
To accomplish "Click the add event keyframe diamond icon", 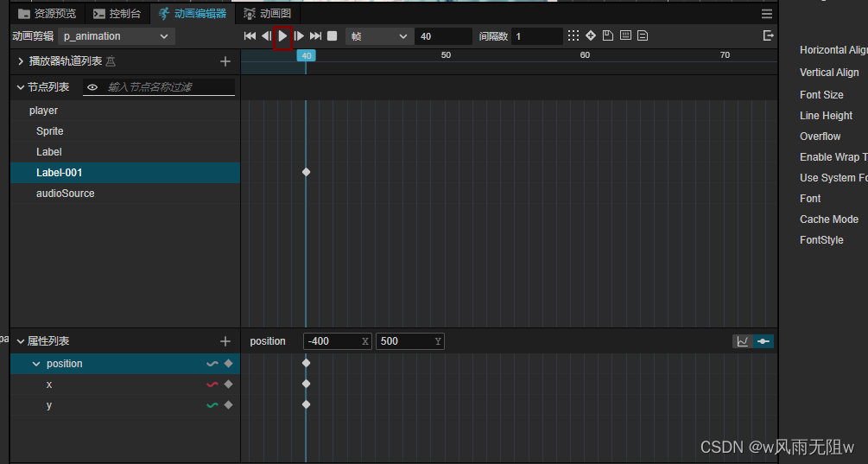I will point(591,36).
